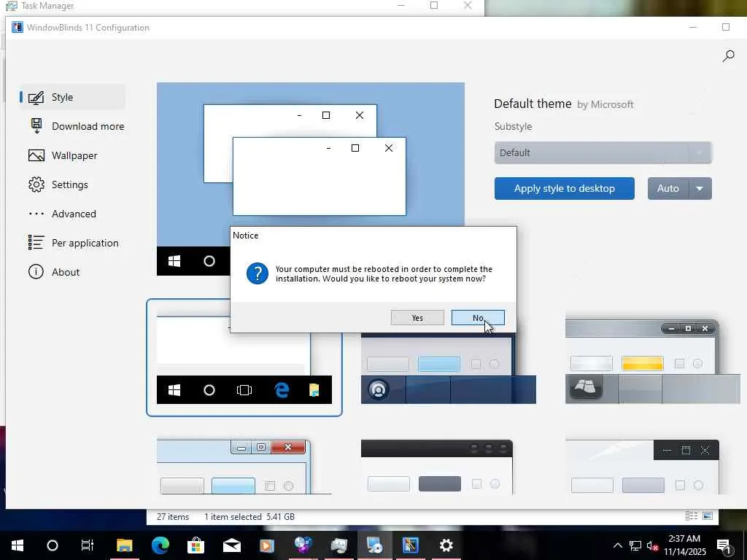747x560 pixels.
Task: Select the dark blue taskbar style thumbnail
Action: [449, 368]
